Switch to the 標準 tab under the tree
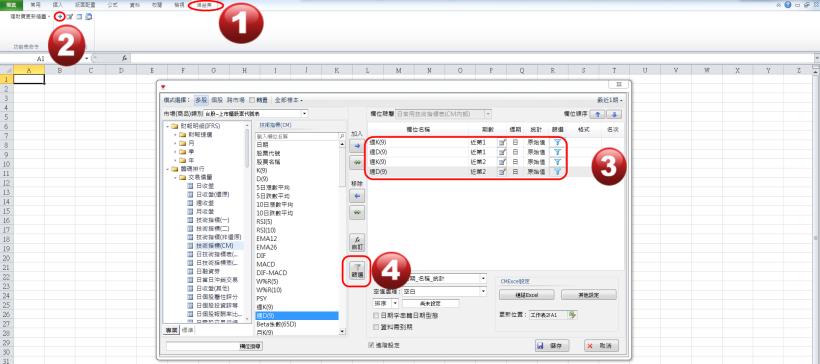The width and height of the screenshot is (820, 364). 187,330
